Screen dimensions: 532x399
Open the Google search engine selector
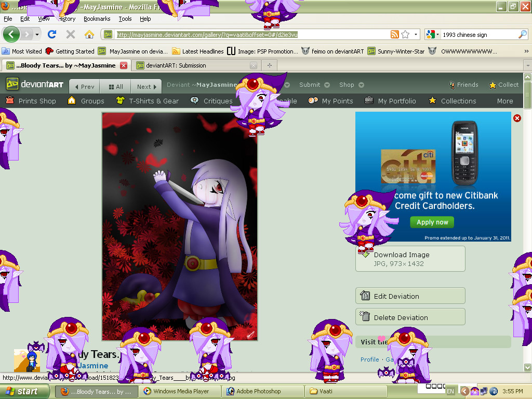pos(433,34)
